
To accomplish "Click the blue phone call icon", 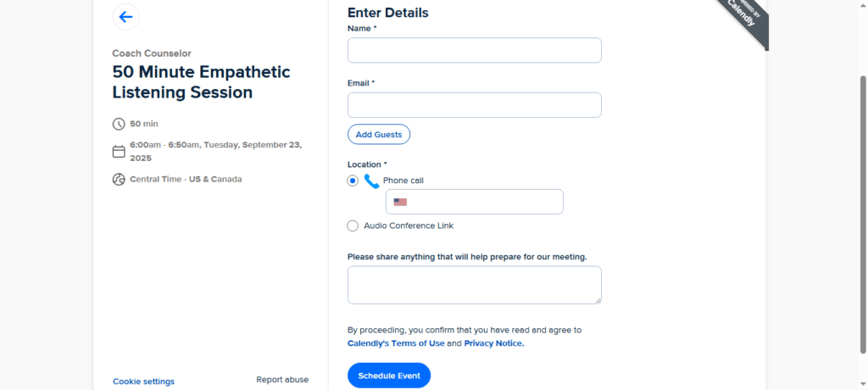I will click(x=371, y=181).
